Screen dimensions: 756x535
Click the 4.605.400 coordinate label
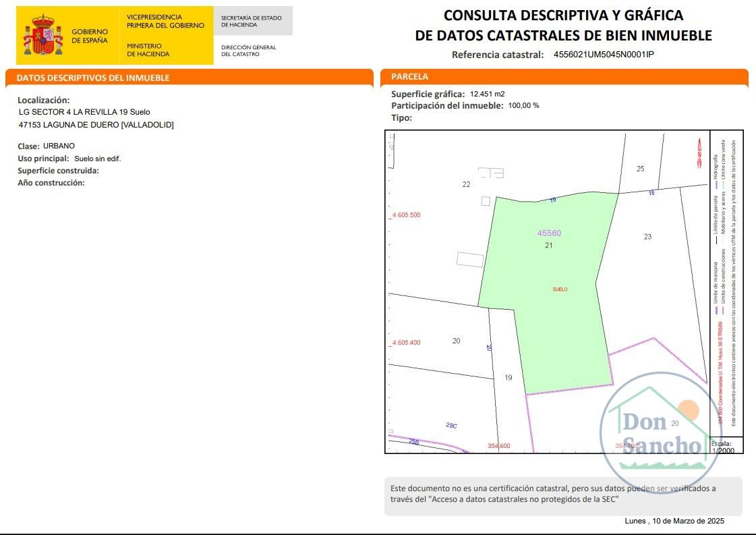click(406, 343)
